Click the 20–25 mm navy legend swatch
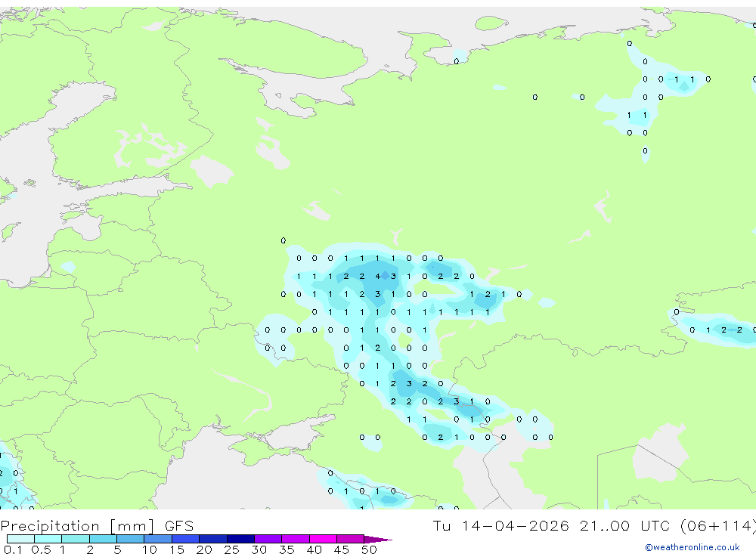Viewport: 756px width, 554px height. click(213, 539)
